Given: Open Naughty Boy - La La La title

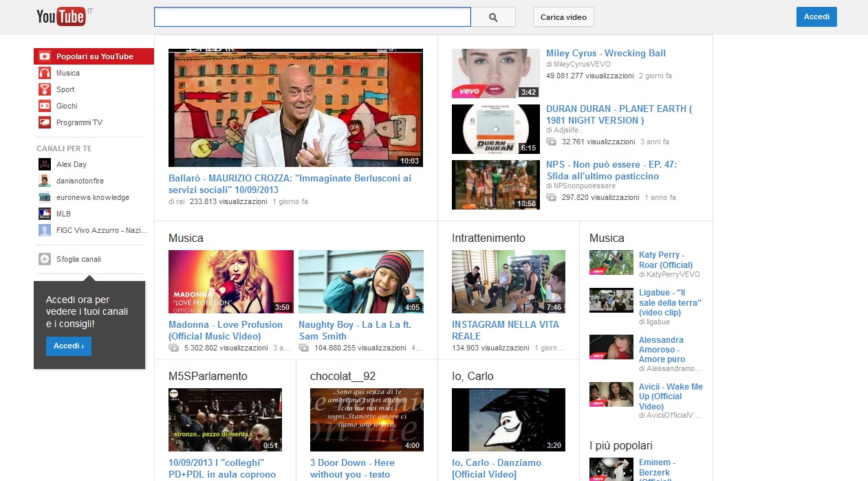Looking at the screenshot, I should [x=355, y=331].
